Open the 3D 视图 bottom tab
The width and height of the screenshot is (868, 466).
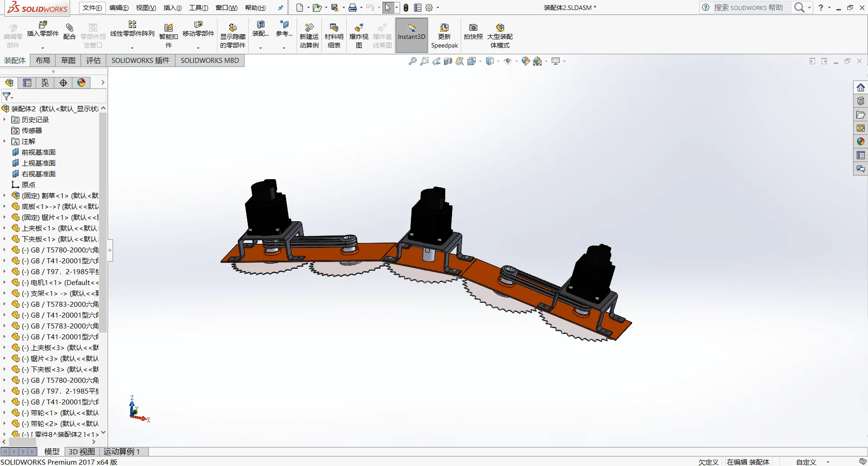pyautogui.click(x=82, y=452)
